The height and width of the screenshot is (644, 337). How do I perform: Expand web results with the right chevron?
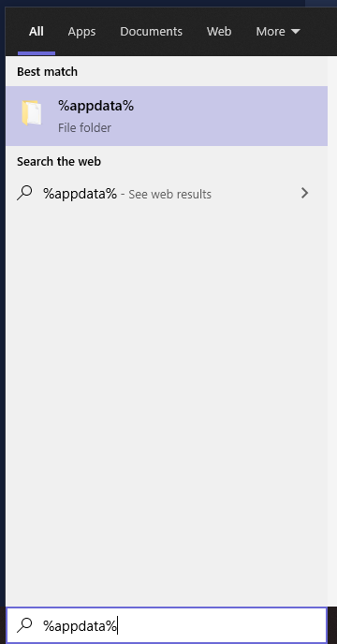pyautogui.click(x=304, y=193)
